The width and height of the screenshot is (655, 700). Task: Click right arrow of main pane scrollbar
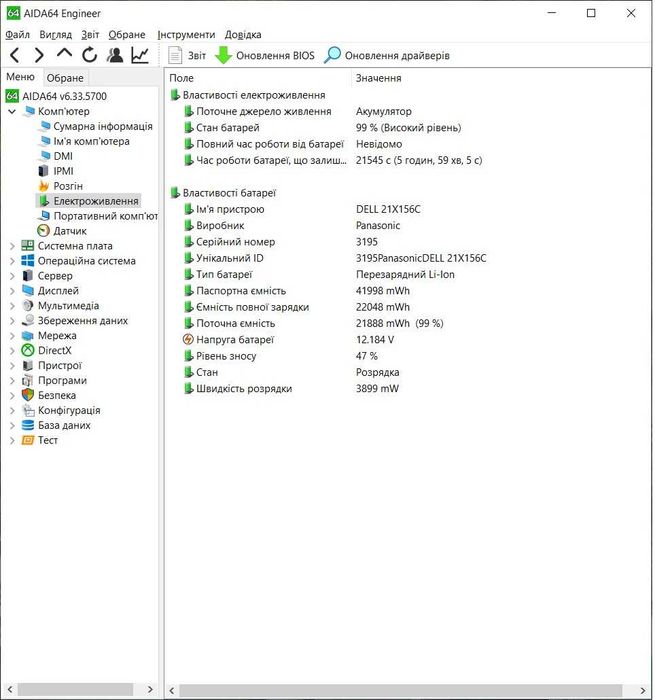642,690
